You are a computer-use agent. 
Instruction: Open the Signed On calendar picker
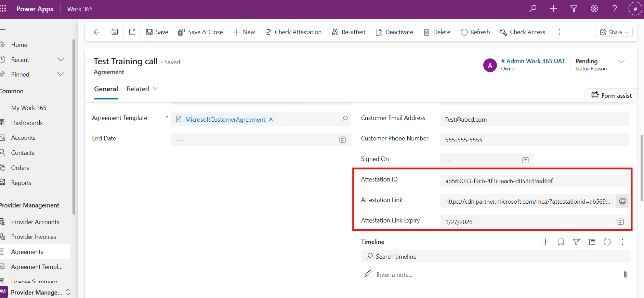pos(526,160)
